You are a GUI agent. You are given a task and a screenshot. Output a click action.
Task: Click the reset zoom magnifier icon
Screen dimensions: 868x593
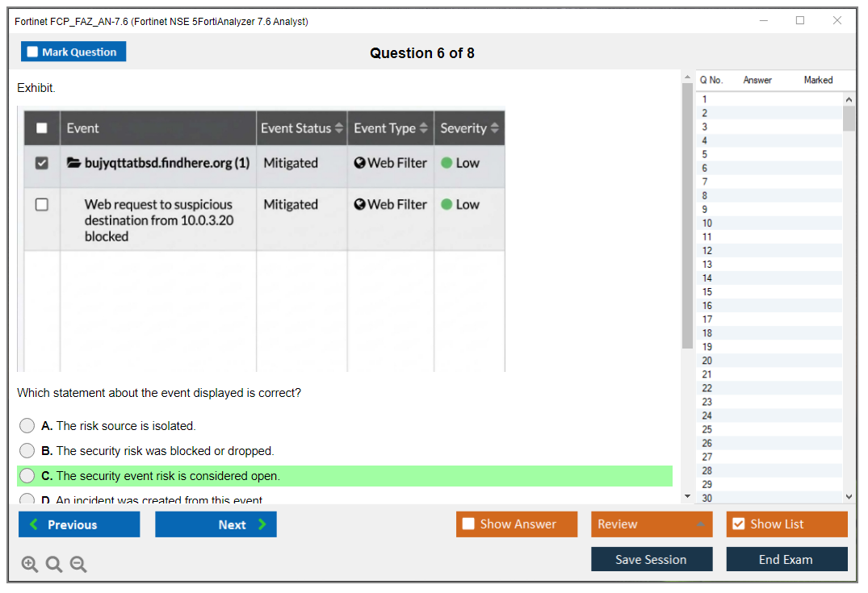click(x=54, y=564)
